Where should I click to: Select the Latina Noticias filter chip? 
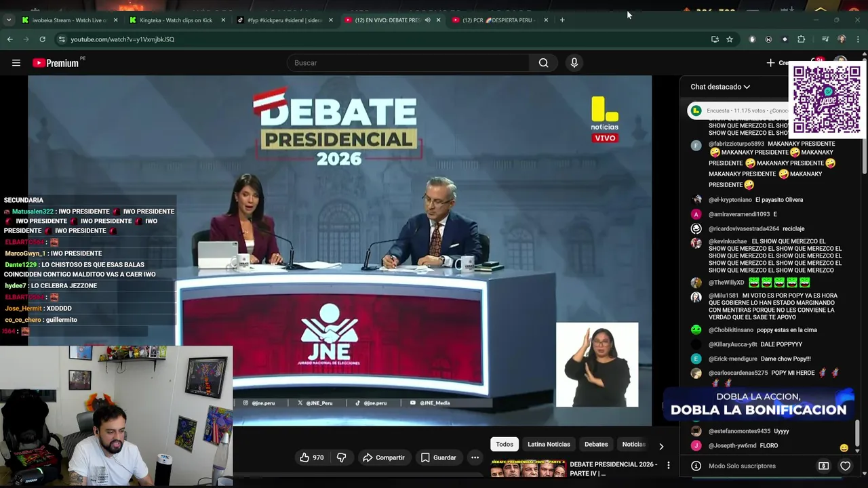[x=549, y=444]
